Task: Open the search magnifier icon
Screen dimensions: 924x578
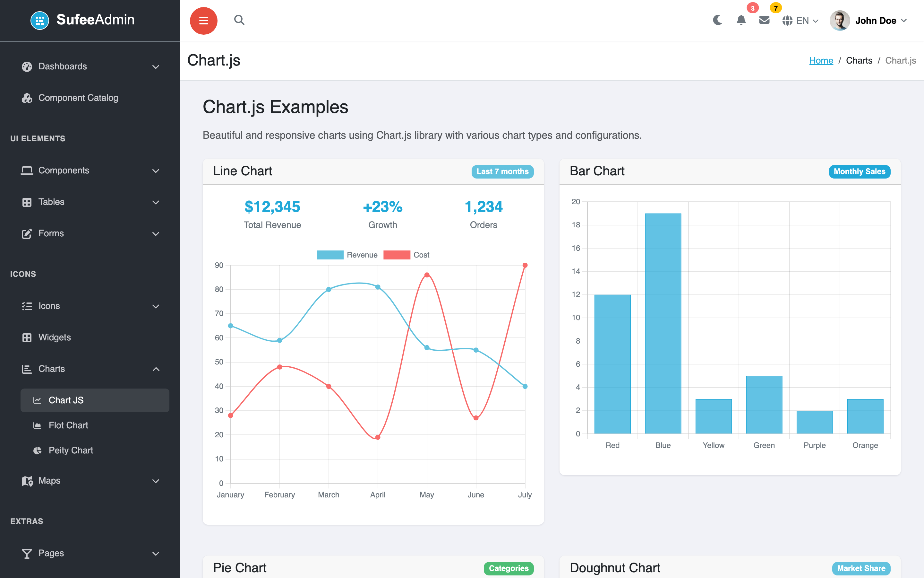Action: pos(239,20)
